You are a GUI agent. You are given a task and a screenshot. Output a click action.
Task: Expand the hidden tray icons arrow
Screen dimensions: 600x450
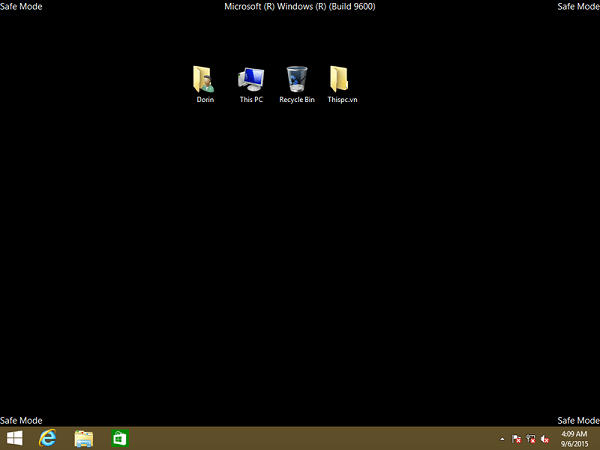pyautogui.click(x=502, y=439)
